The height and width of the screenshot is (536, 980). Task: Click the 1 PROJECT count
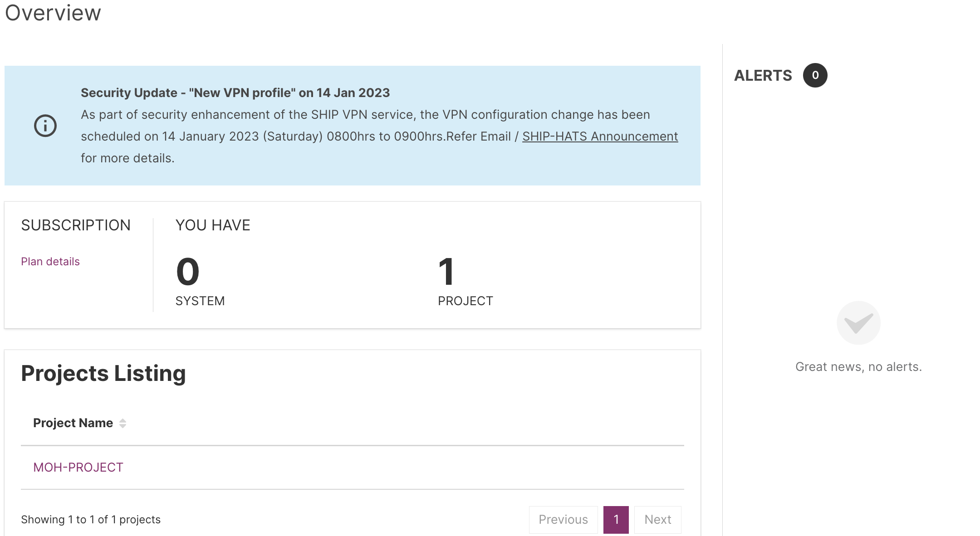pos(446,272)
